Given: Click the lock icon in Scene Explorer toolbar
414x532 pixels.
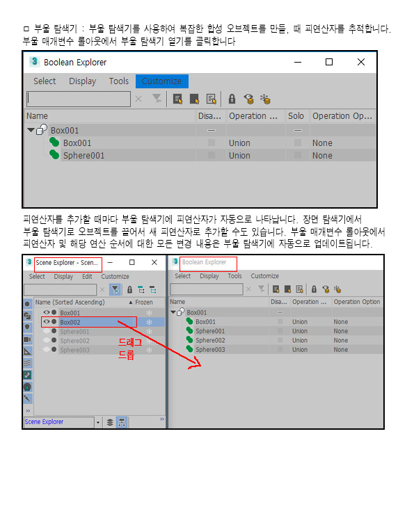Looking at the screenshot, I should coord(129,290).
